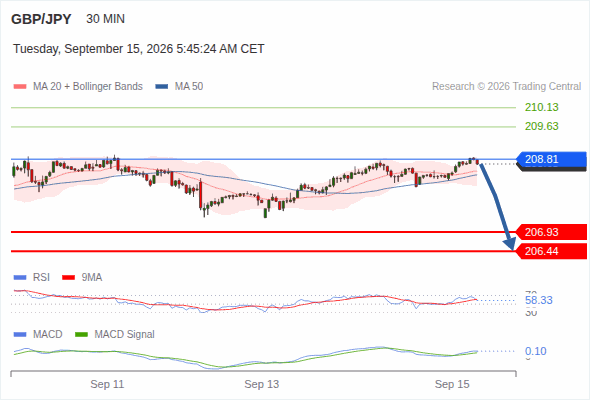Click the 210.13 resistance level label

point(541,107)
